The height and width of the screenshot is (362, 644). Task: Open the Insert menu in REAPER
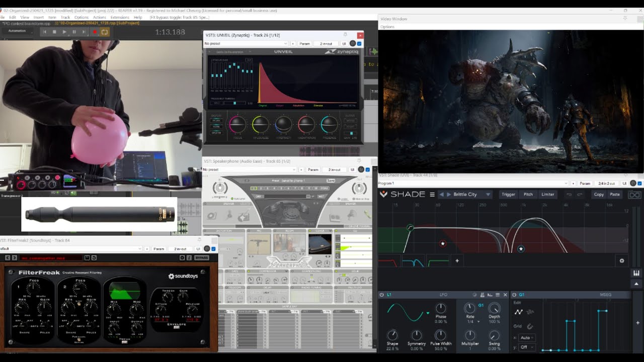[38, 17]
